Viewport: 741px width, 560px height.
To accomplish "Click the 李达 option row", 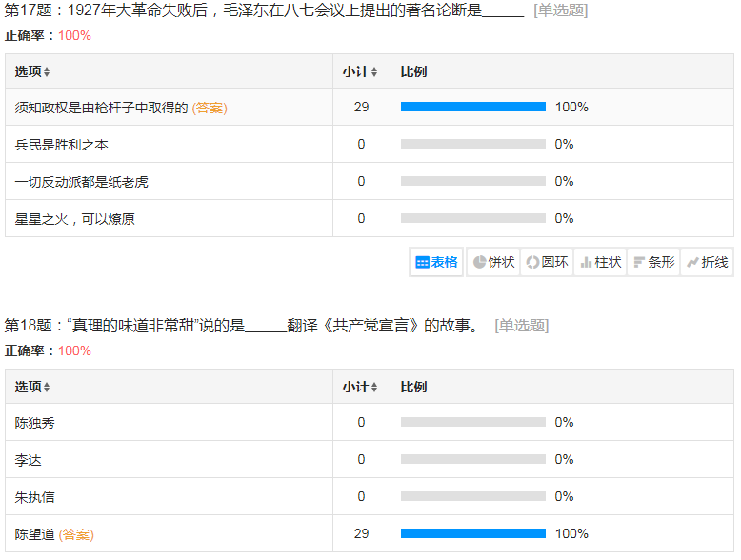I will [29, 459].
